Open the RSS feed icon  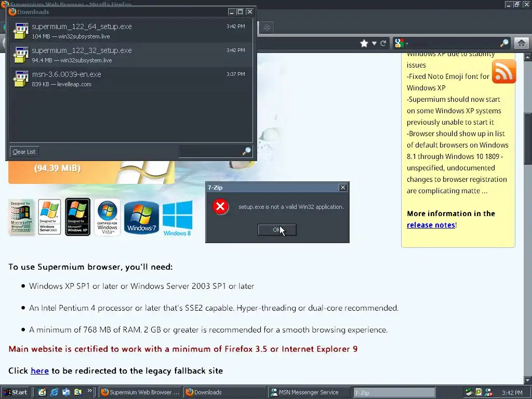[x=504, y=72]
